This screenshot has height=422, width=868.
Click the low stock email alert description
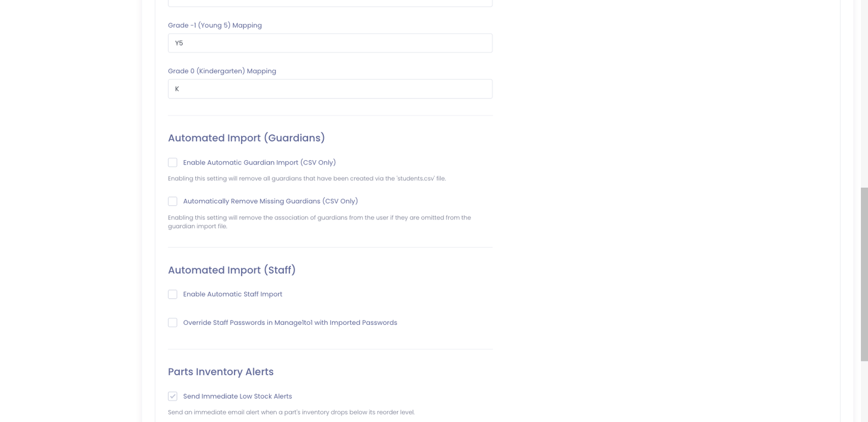[291, 412]
